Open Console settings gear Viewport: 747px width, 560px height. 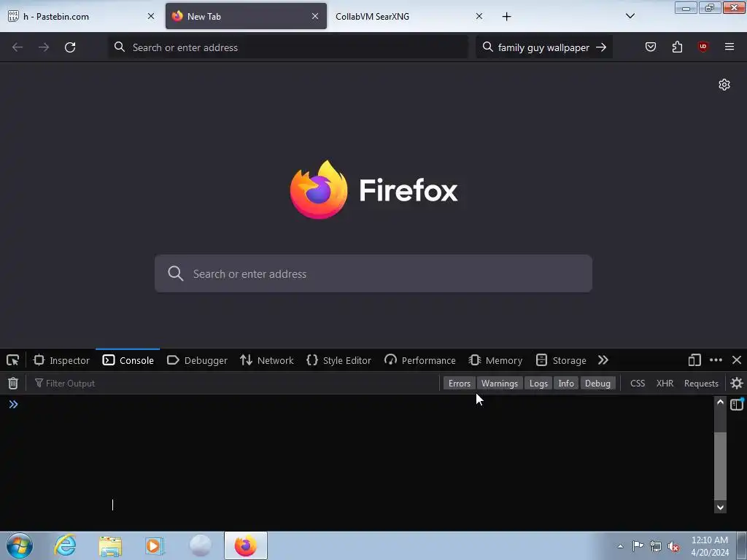737,384
